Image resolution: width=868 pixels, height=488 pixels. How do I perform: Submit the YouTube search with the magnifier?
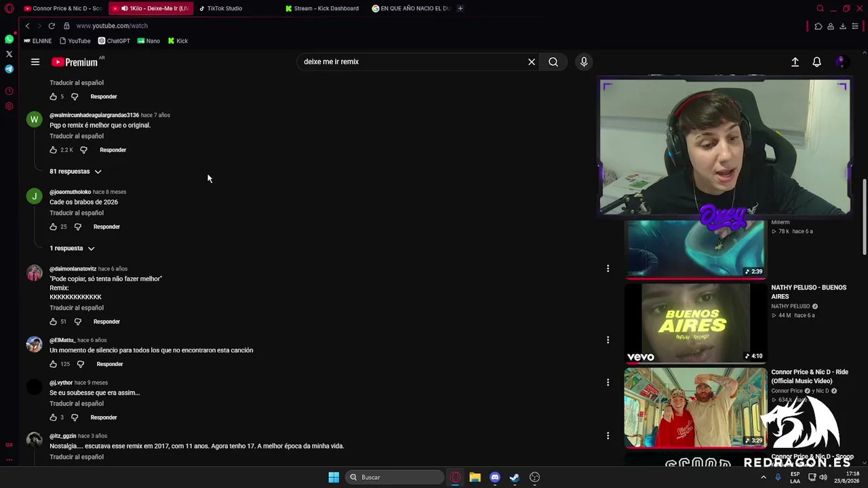point(553,62)
